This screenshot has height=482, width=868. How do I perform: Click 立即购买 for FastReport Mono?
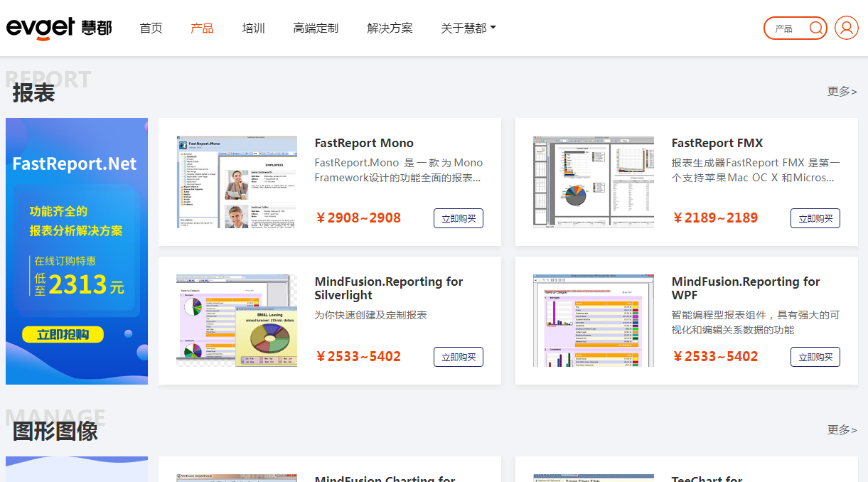click(x=459, y=218)
